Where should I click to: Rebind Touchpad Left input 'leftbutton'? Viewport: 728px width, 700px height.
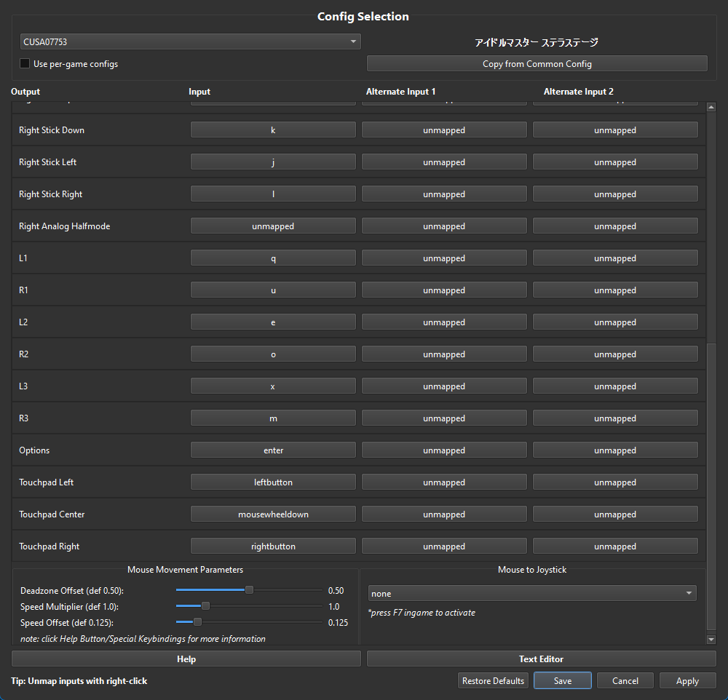click(x=273, y=482)
